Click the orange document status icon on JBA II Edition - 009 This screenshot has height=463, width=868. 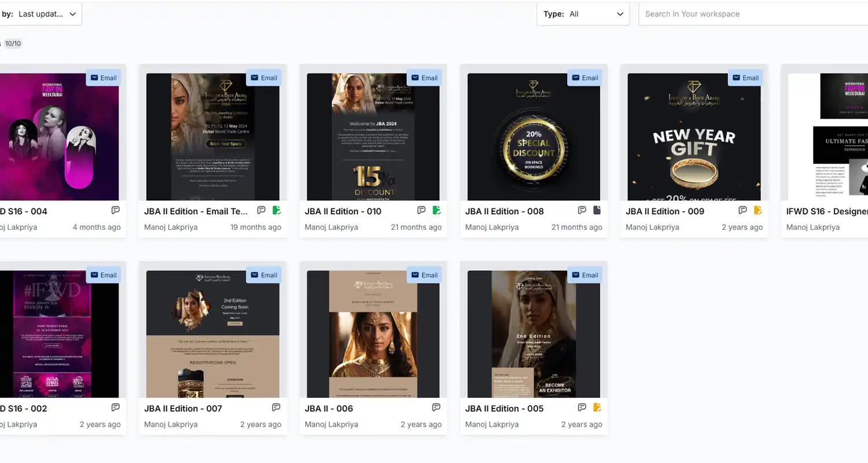(758, 210)
